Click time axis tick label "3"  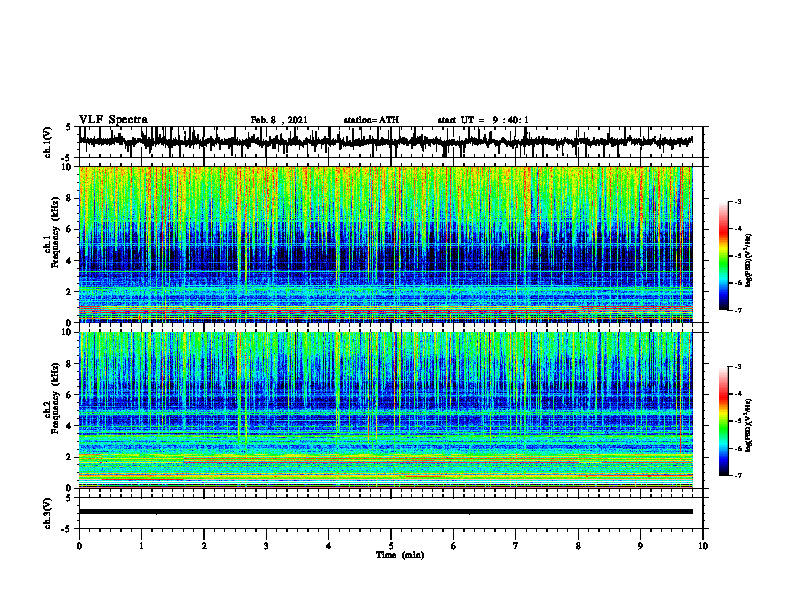[266, 546]
